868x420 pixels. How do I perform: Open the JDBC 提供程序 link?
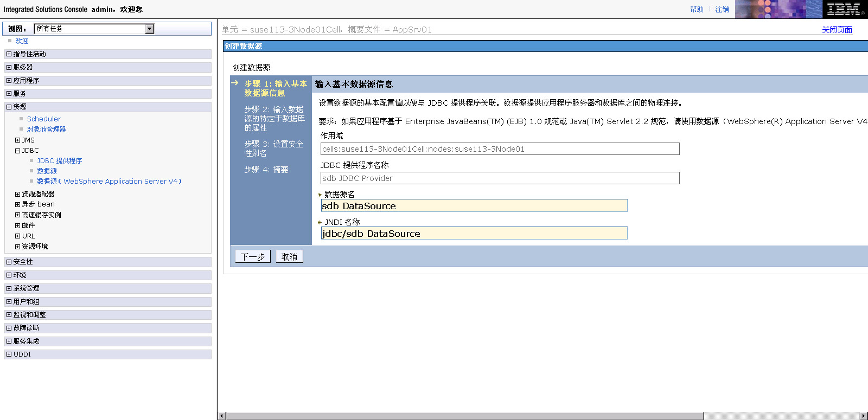tap(60, 161)
